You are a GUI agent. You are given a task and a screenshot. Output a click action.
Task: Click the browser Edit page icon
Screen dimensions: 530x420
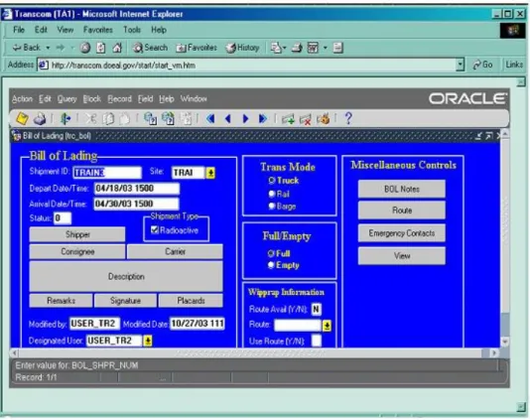(313, 48)
